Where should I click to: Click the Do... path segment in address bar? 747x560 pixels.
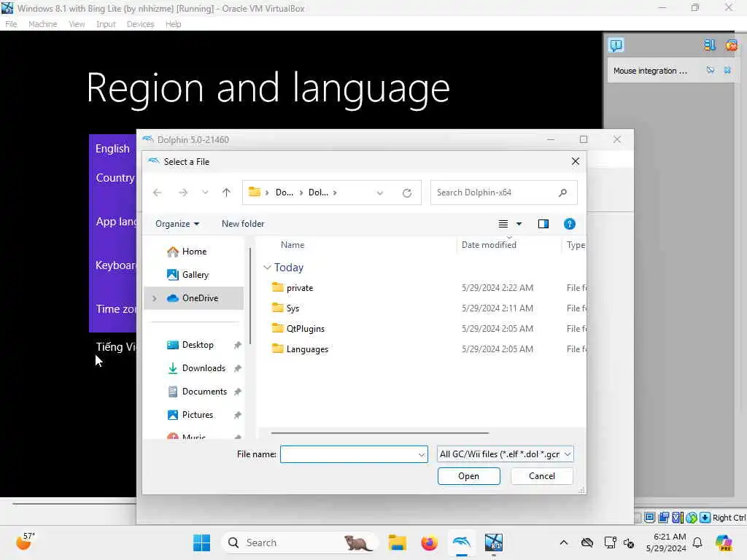285,192
